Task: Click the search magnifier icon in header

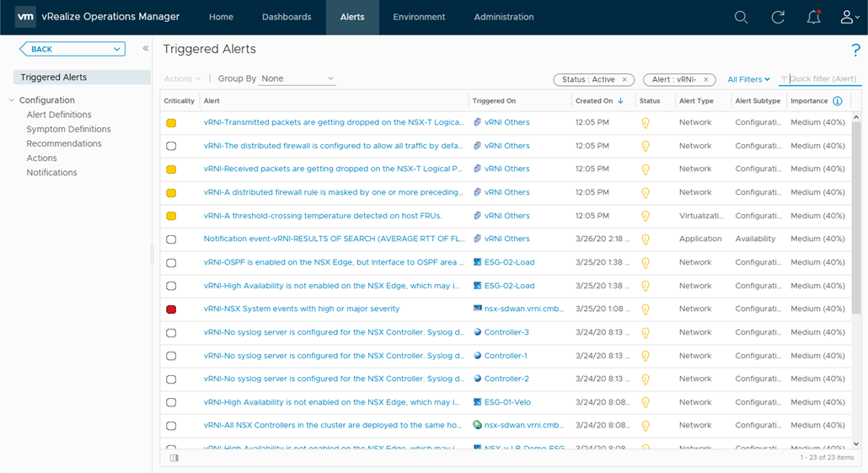Action: click(741, 17)
